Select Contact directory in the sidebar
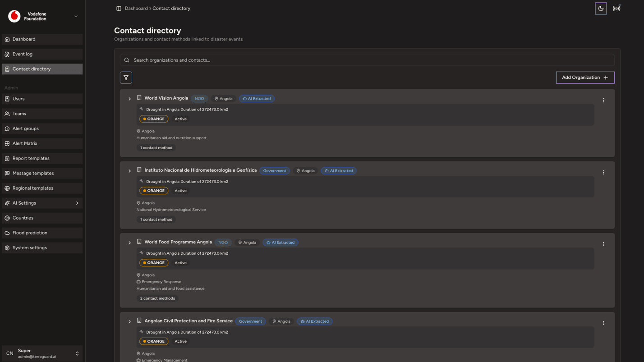Viewport: 644px width, 362px height. [42, 69]
